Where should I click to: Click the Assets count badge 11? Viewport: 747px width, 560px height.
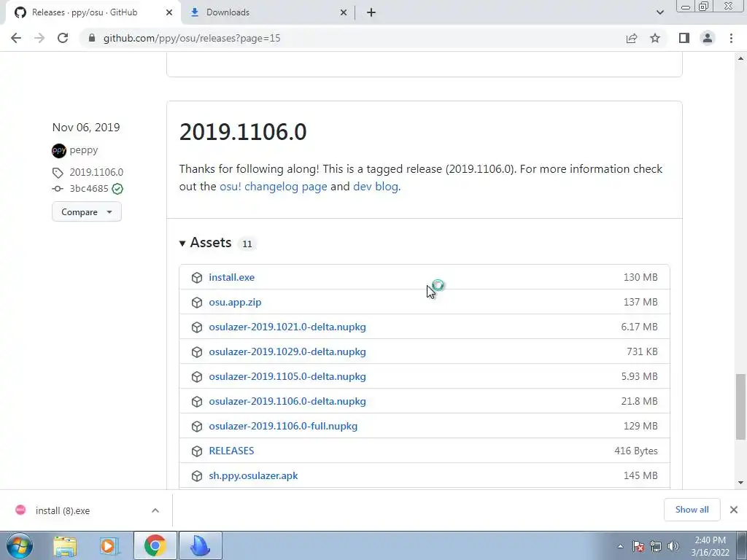(247, 244)
